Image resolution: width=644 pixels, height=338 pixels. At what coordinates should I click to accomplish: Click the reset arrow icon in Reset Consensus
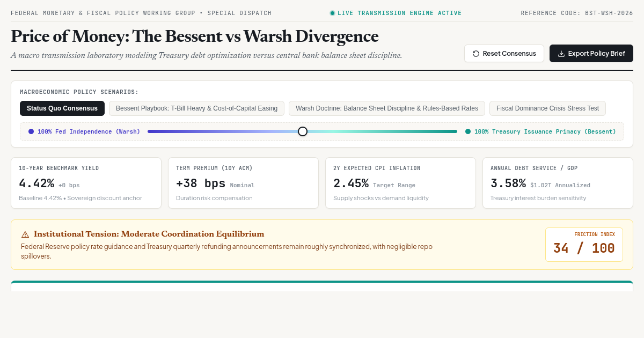point(475,54)
